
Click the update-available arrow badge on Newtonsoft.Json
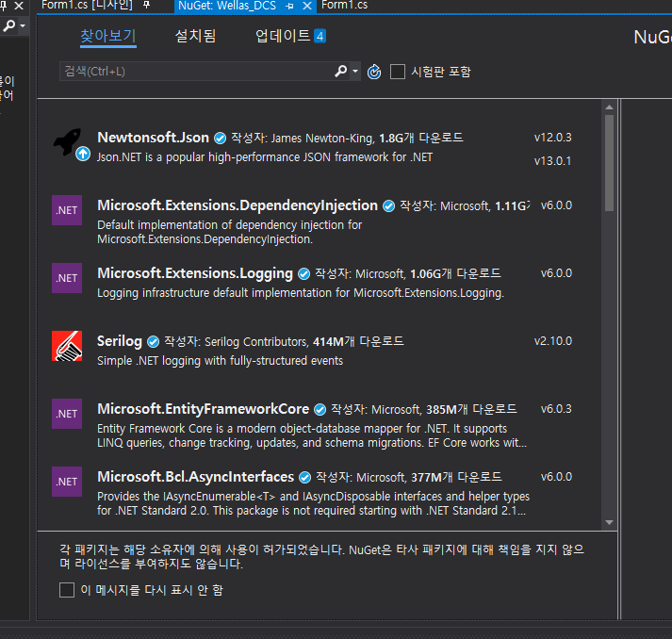click(x=83, y=154)
